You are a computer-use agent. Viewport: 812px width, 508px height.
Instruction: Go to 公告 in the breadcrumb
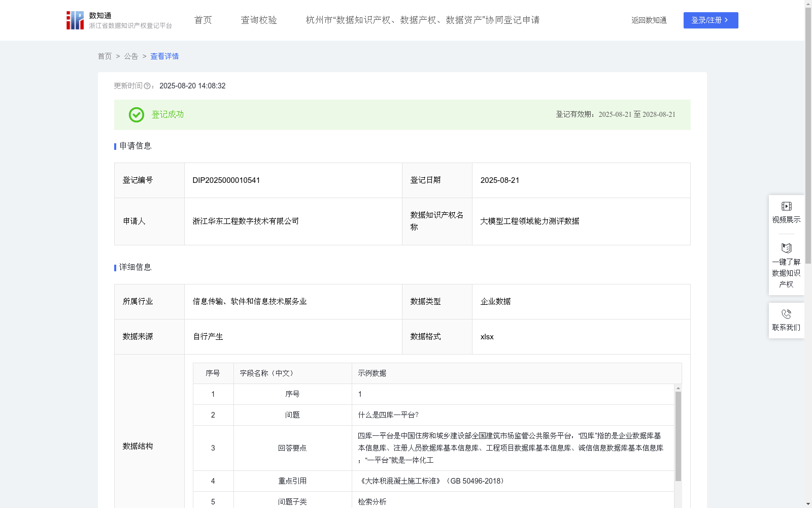131,56
